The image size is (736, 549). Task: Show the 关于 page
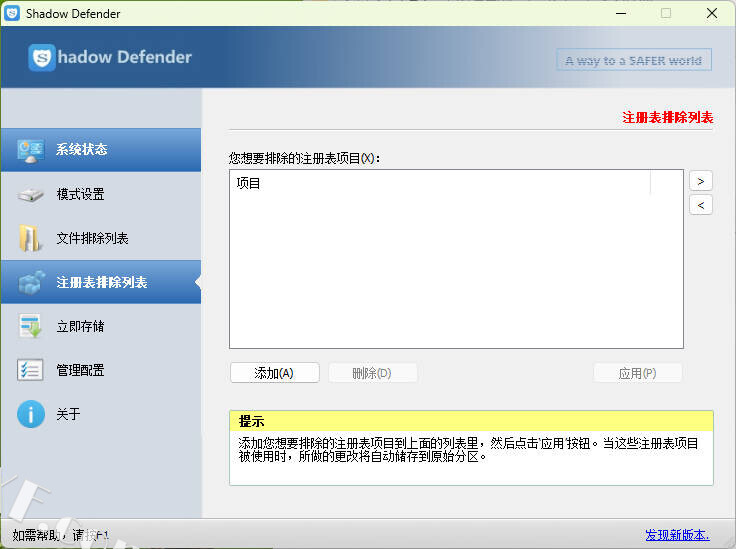(101, 414)
